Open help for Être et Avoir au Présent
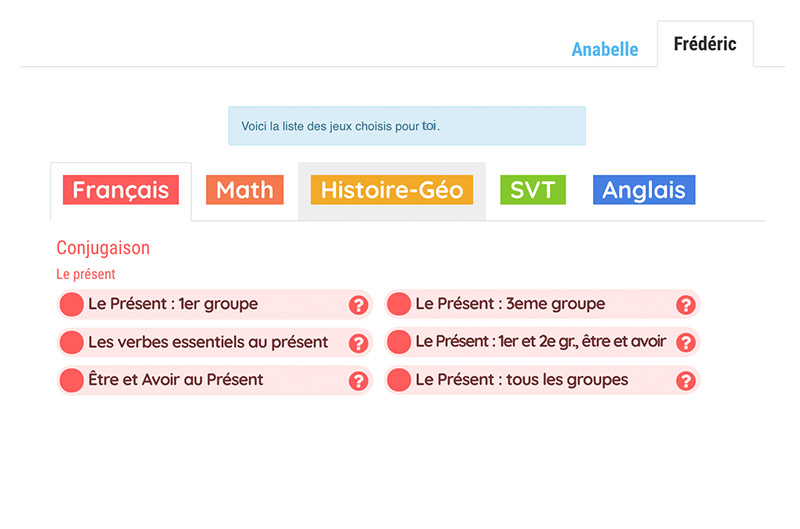Viewport: 800px width, 529px height. [x=358, y=381]
